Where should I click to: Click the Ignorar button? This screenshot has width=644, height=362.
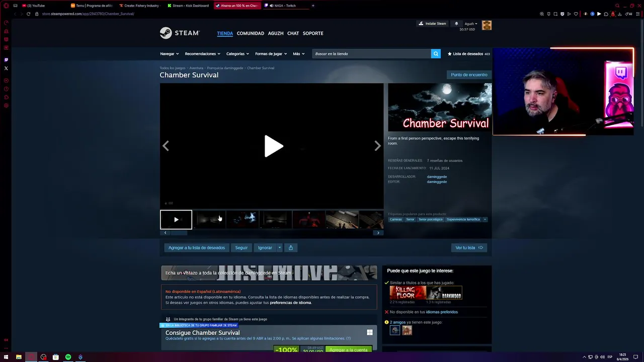(265, 247)
